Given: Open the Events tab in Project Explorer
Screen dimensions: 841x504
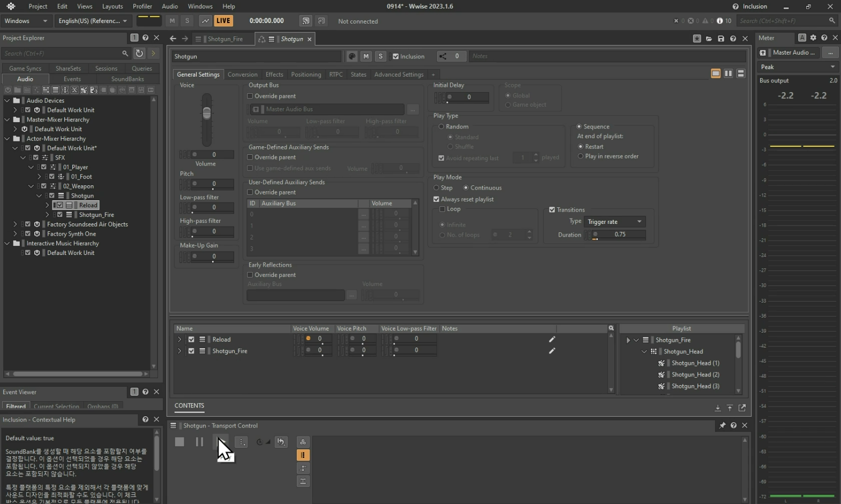Looking at the screenshot, I should [72, 79].
